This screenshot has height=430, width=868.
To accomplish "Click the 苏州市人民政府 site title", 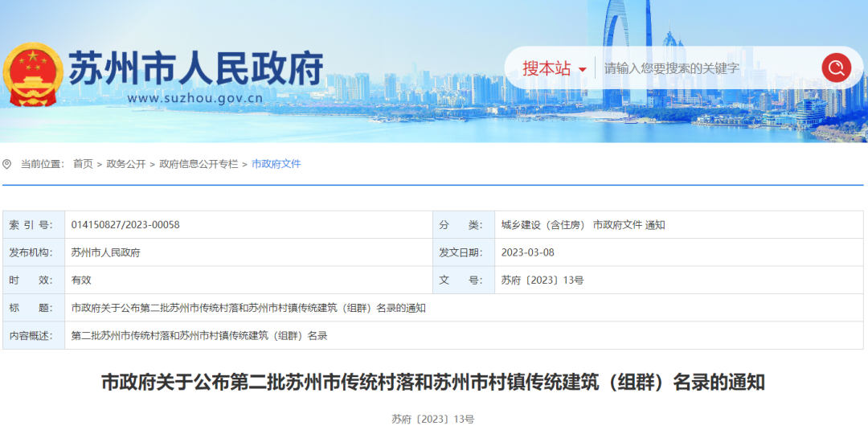I will (x=195, y=68).
